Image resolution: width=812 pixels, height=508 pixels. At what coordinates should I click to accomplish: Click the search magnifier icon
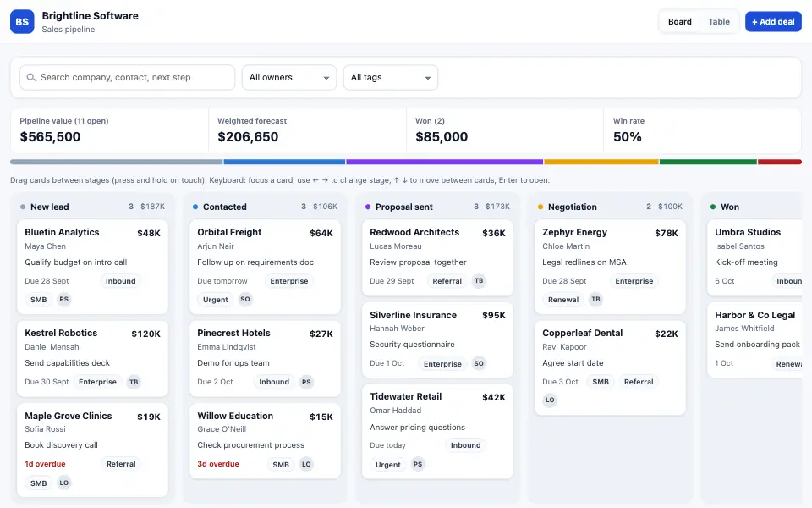[31, 77]
